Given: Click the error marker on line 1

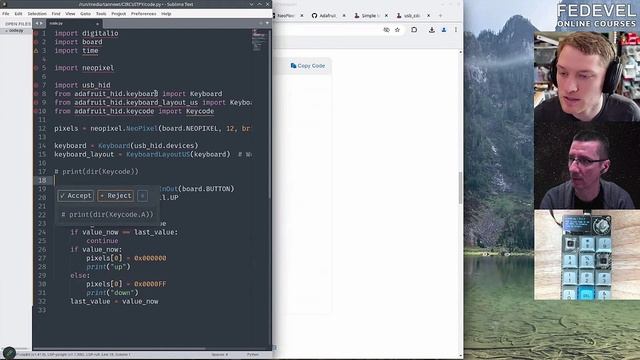Looking at the screenshot, I should point(36,33).
